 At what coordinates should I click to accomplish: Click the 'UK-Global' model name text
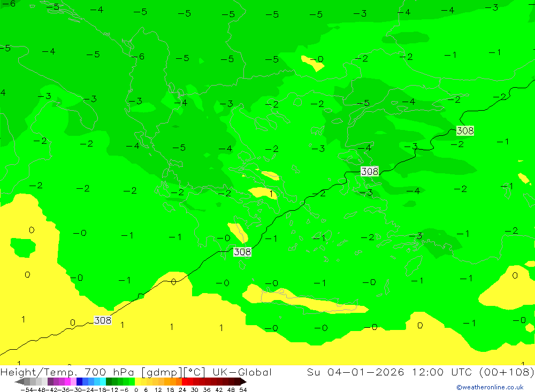pos(242,372)
